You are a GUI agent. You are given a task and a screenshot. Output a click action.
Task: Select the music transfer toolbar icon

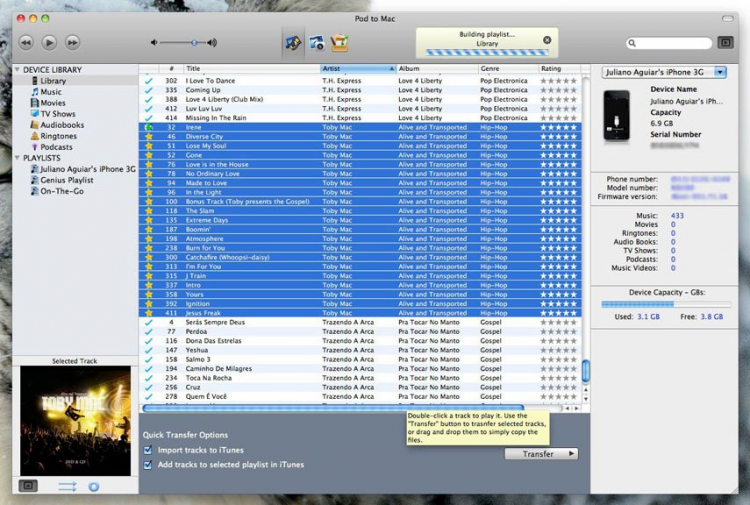(x=293, y=43)
